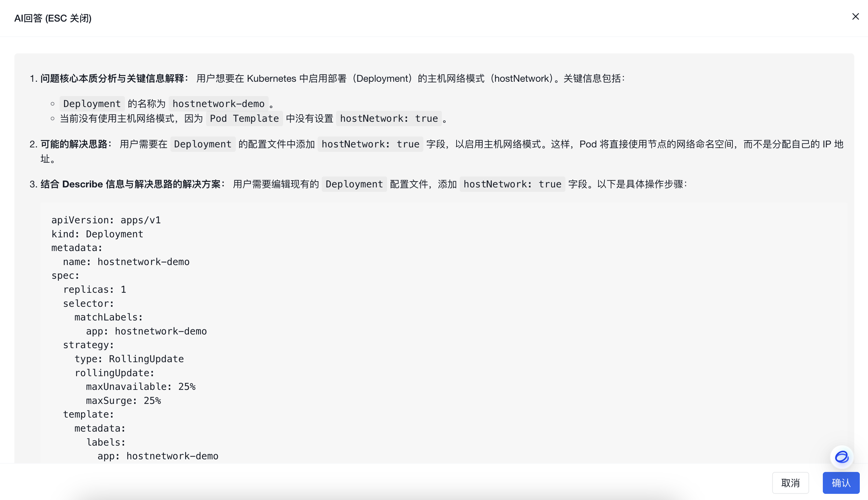Open the floating AI assistant icon
Screen dimensions: 868x500
tap(842, 457)
